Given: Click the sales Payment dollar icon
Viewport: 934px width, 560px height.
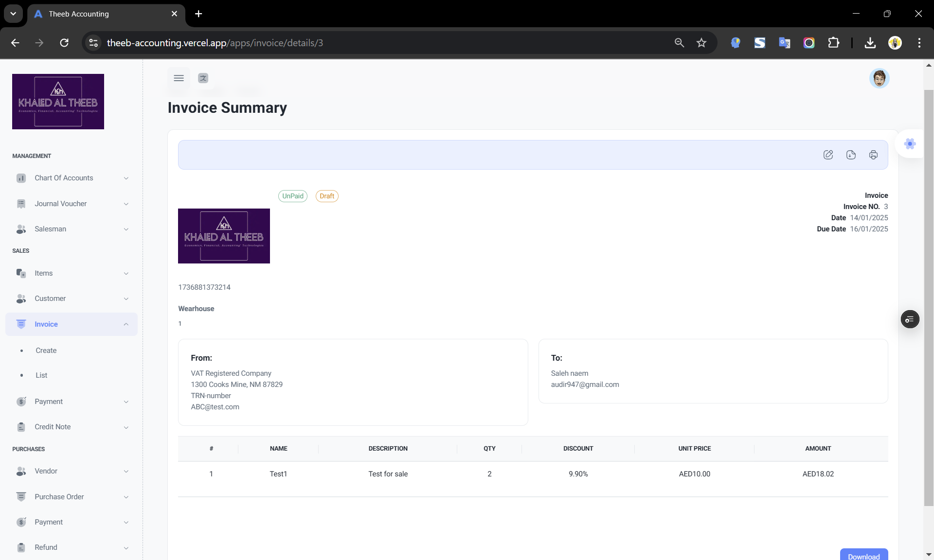Looking at the screenshot, I should (21, 402).
